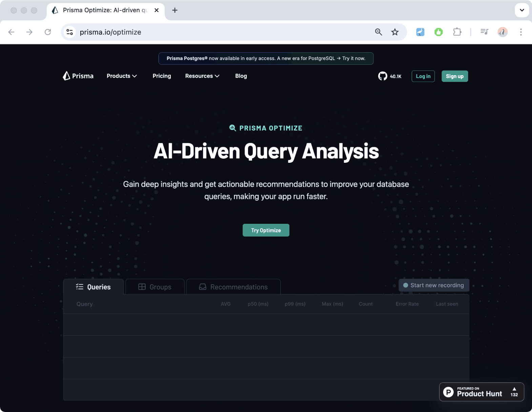The height and width of the screenshot is (412, 532).
Task: Toggle Start new recording
Action: (434, 285)
